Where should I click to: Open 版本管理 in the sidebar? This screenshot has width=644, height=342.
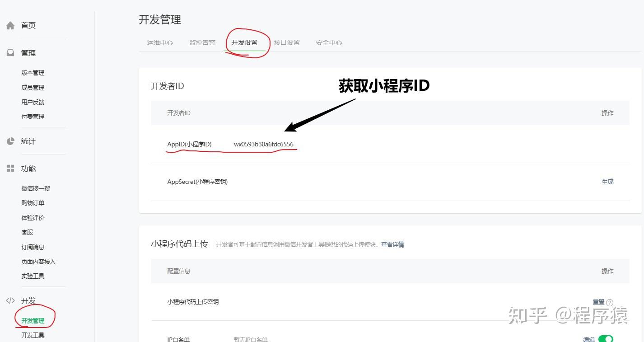coord(33,73)
